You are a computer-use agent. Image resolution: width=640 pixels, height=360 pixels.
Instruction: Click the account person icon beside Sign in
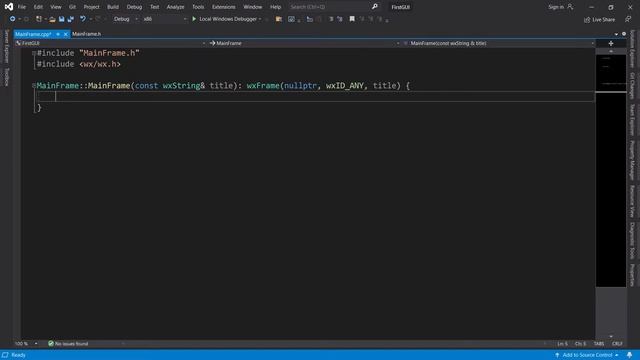coord(570,7)
